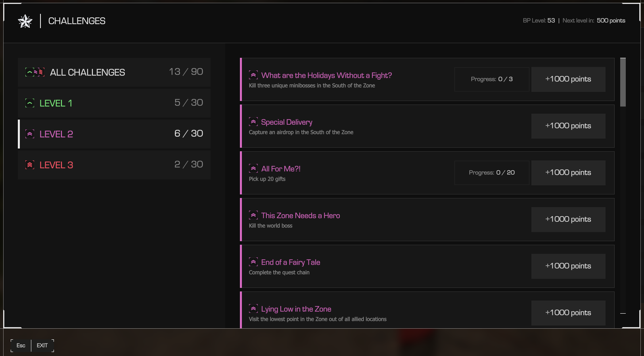Choose the Level 2 tab showing 6 / 30
This screenshot has height=356, width=644.
(114, 134)
